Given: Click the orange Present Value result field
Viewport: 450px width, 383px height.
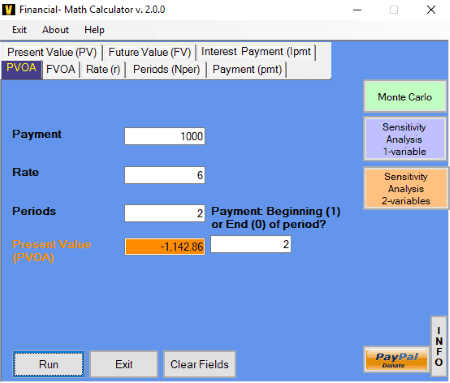Looking at the screenshot, I should click(165, 247).
